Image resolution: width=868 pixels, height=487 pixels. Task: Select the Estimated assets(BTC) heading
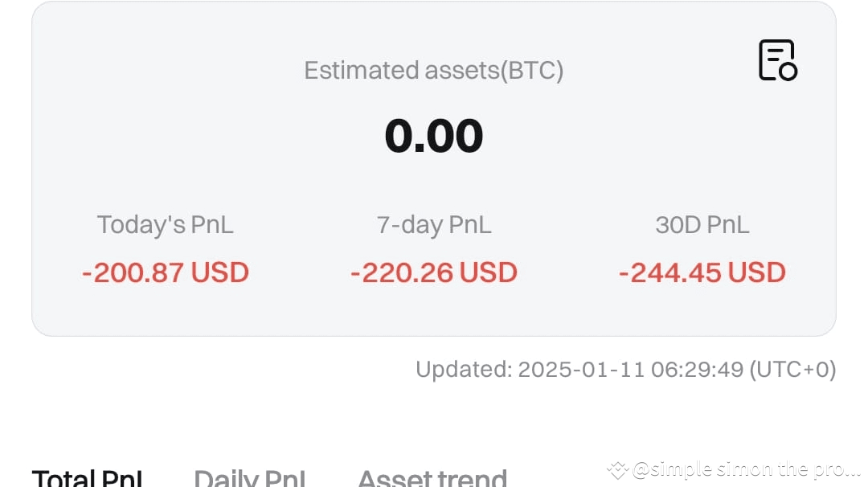pos(434,70)
